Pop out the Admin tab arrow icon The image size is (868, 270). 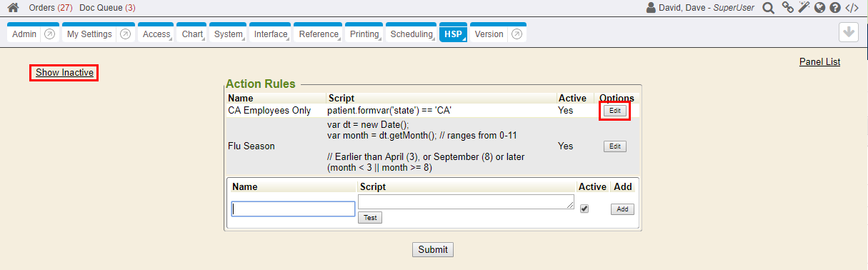click(x=49, y=34)
